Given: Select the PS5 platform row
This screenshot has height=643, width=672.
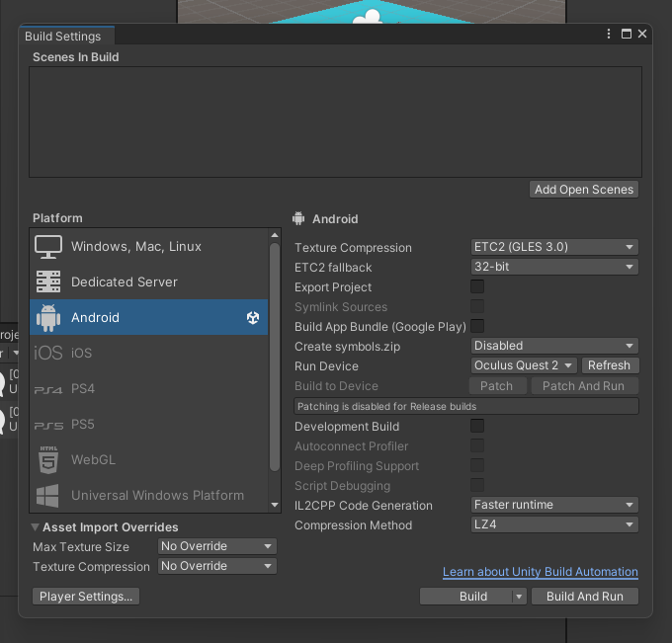Looking at the screenshot, I should click(x=148, y=424).
